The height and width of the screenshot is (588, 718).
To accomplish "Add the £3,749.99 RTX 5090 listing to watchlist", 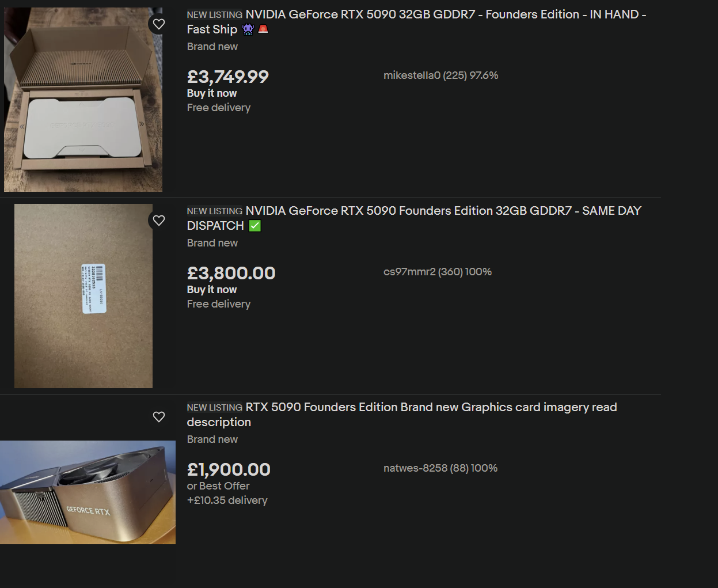I will pos(159,24).
